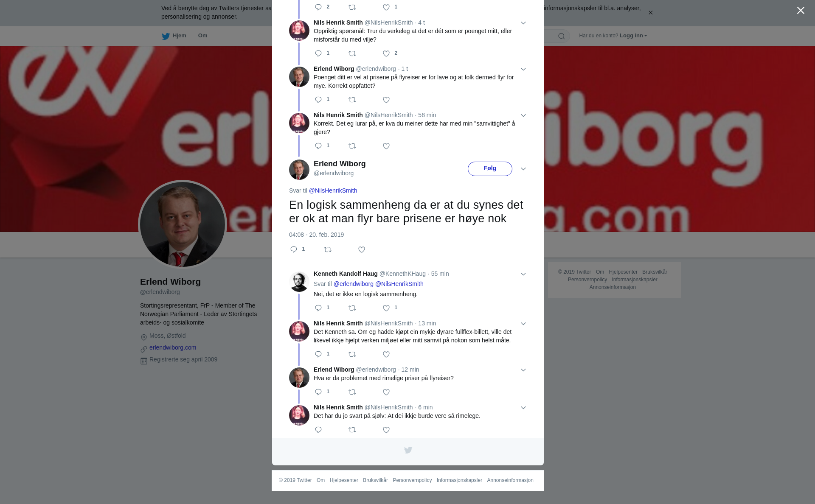The image size is (815, 504).
Task: Open the erlendwiborg.com profile link
Action: pyautogui.click(x=173, y=347)
